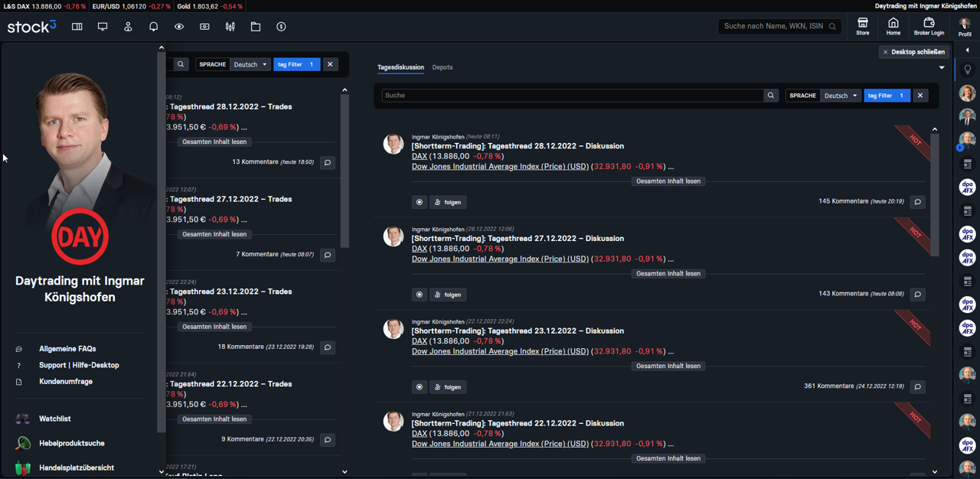Expand full content of 23.12.2022 Diskussion thread
This screenshot has width=980, height=479.
click(668, 366)
